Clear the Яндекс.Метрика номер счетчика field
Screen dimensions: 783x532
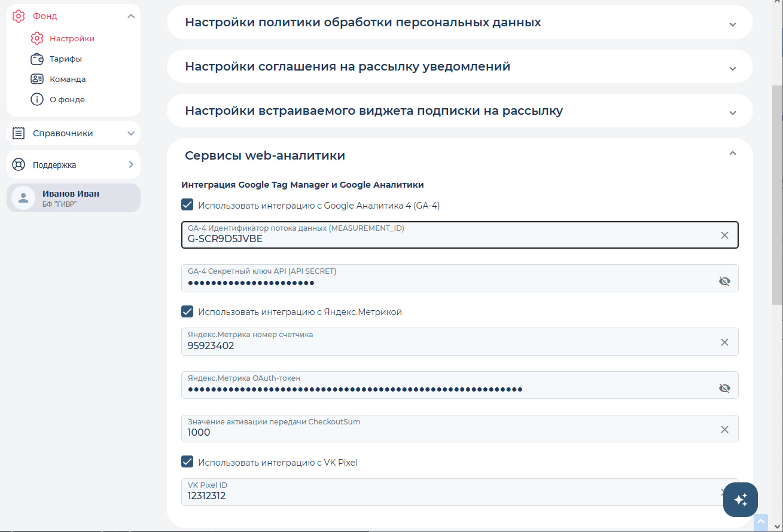click(x=724, y=343)
